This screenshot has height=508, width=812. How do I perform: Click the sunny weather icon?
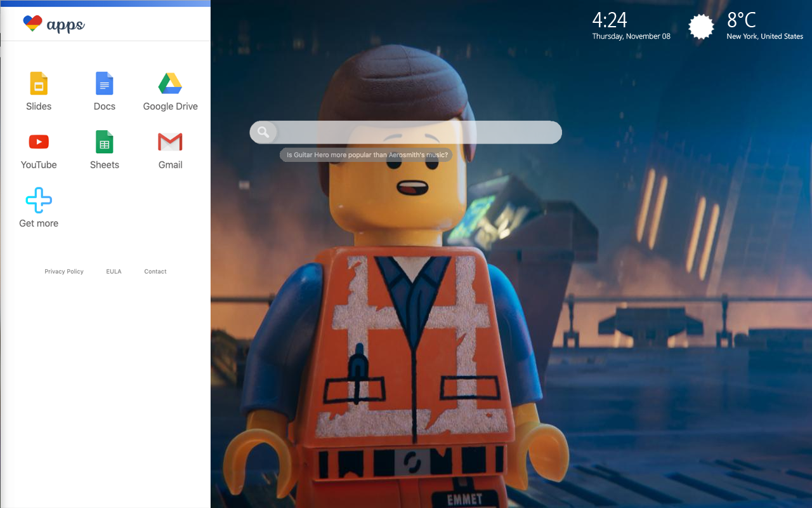point(702,27)
